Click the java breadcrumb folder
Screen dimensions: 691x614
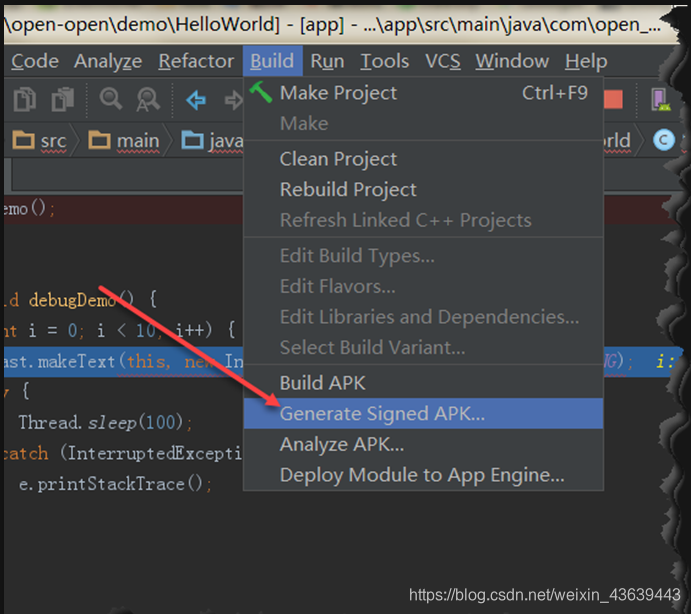(212, 141)
